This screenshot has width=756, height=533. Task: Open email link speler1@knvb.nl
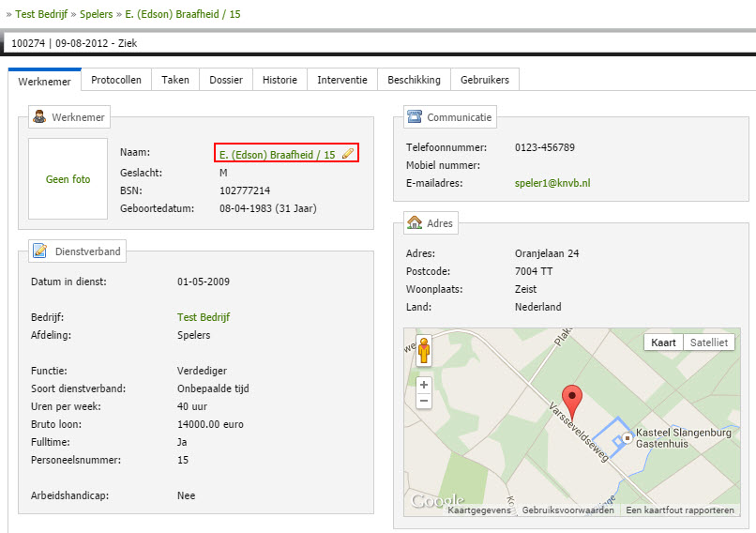(x=552, y=183)
